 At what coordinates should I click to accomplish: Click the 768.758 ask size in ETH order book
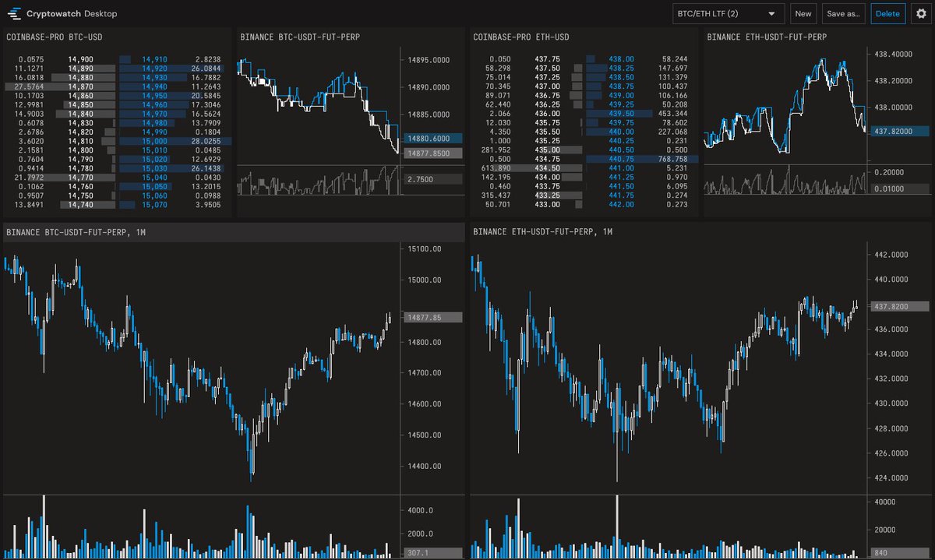(673, 160)
